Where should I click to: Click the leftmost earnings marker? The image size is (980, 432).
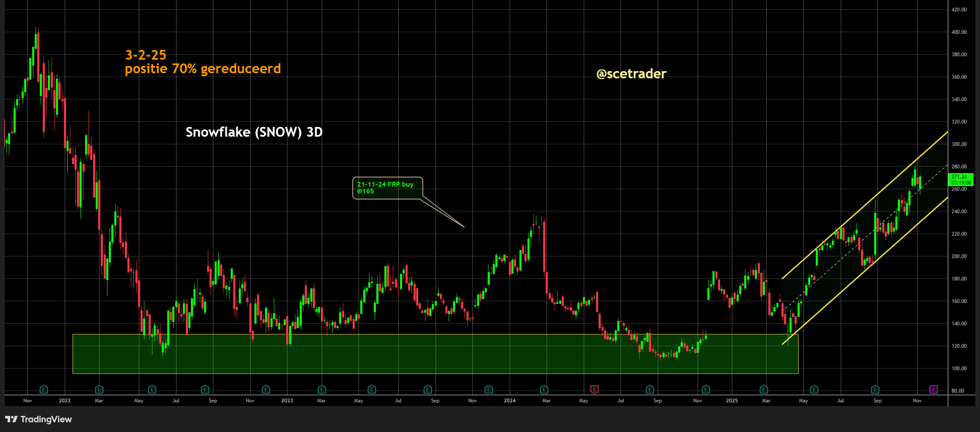(x=44, y=389)
